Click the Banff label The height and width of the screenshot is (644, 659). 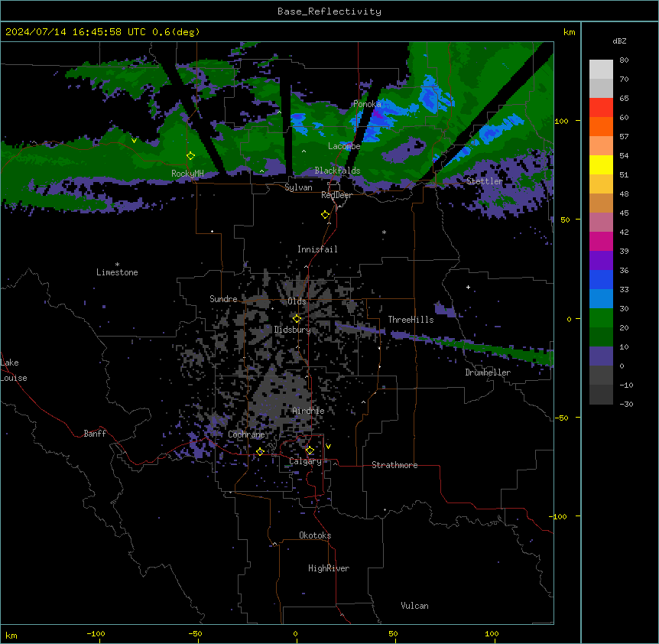click(x=95, y=434)
